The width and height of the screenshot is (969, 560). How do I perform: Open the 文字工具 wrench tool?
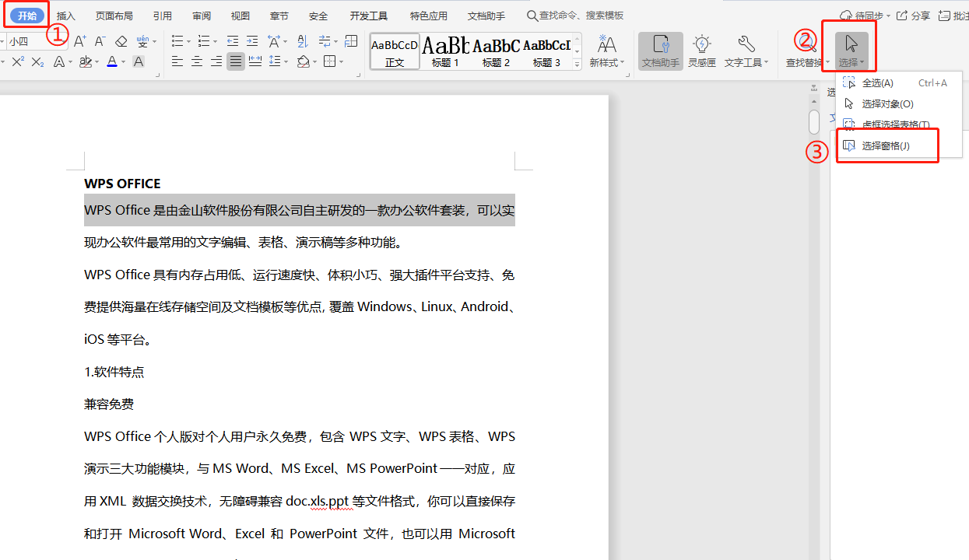[x=746, y=51]
